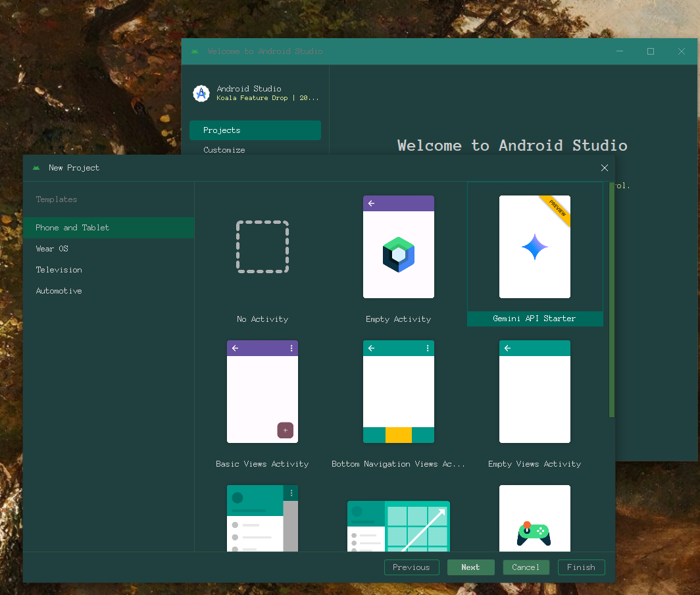
Task: Click back arrow in Empty Activity preview
Action: point(372,203)
